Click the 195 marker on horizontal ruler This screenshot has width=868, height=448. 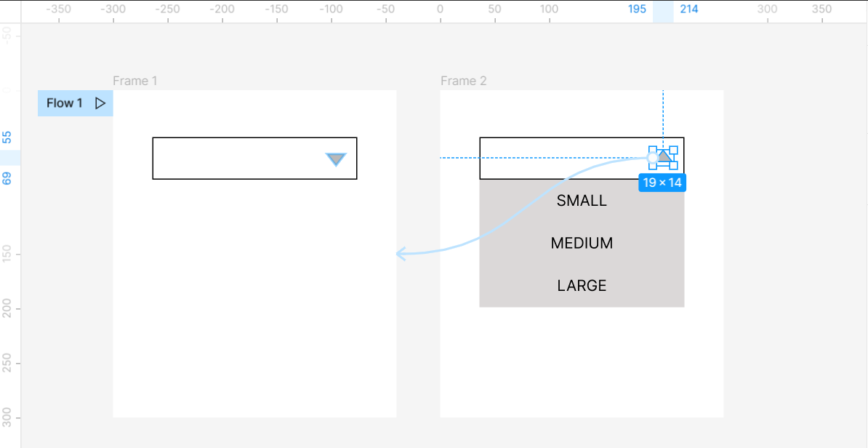tap(637, 9)
